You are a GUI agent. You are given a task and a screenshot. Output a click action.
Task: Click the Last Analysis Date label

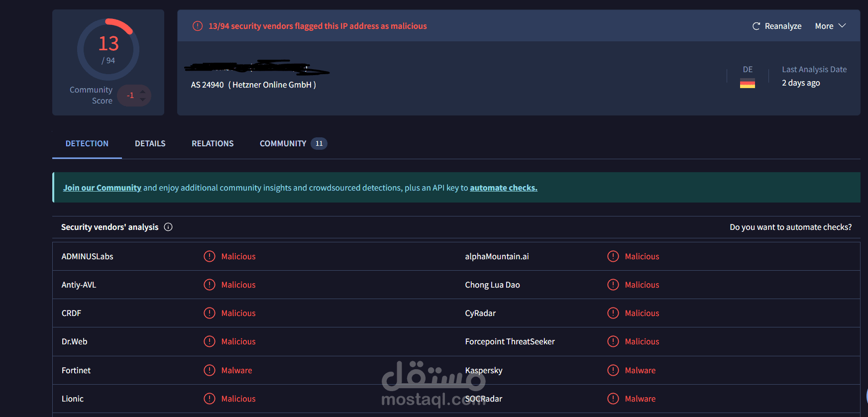tap(814, 69)
